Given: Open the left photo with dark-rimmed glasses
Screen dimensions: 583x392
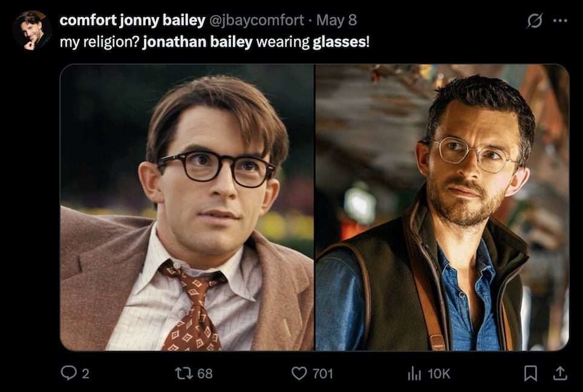Looking at the screenshot, I should tap(187, 207).
